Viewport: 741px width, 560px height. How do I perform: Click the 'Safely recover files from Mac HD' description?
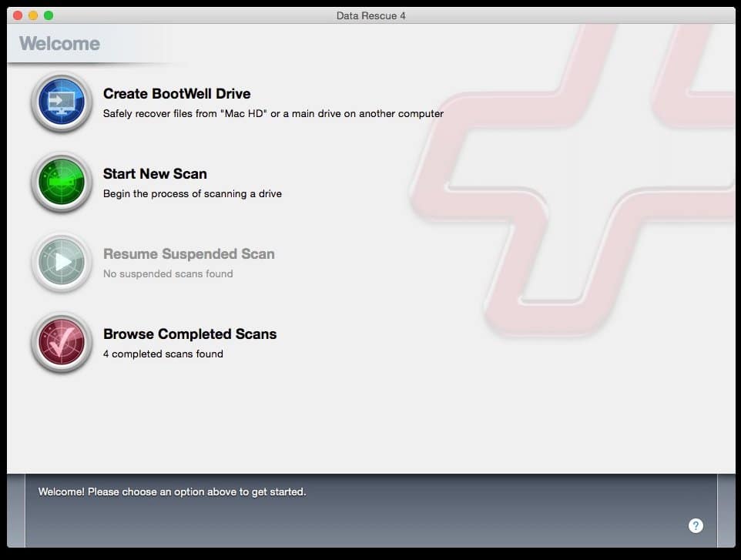pos(273,113)
